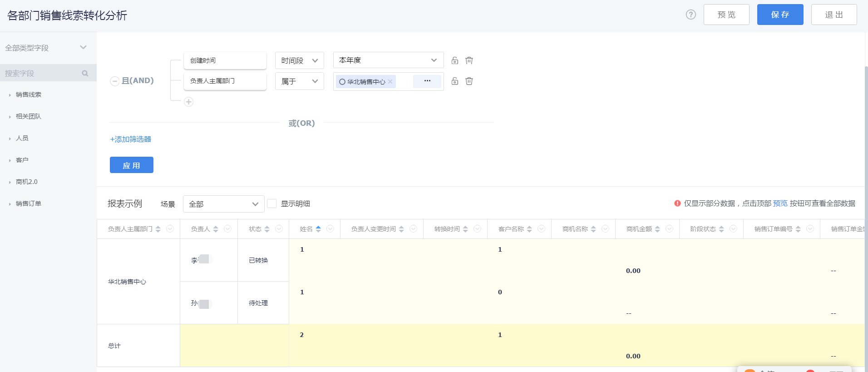The image size is (868, 372).
Task: Select the 负责人主属部门 filter field
Action: pos(225,81)
